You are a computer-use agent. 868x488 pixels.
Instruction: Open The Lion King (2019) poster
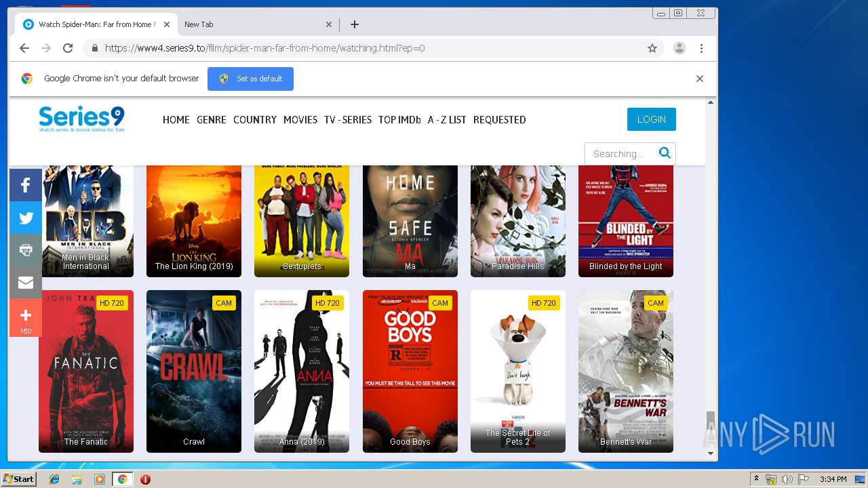pyautogui.click(x=194, y=221)
